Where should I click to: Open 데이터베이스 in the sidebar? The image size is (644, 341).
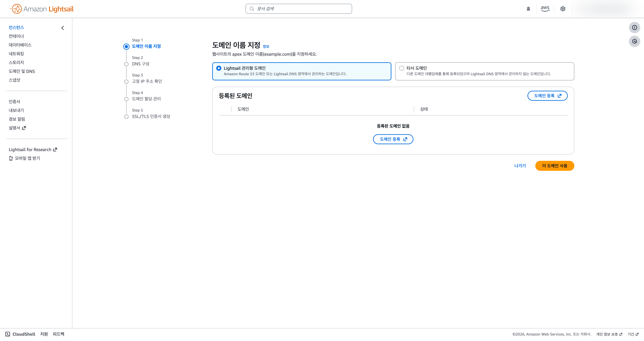[20, 45]
